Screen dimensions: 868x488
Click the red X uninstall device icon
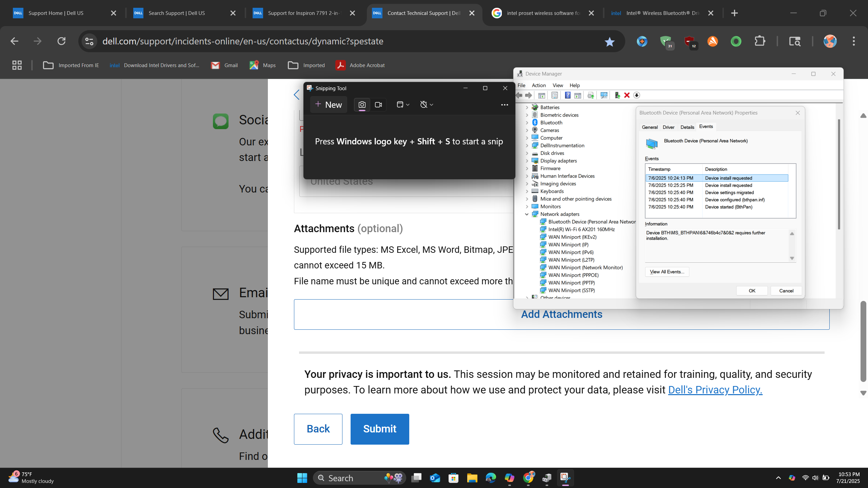point(627,95)
